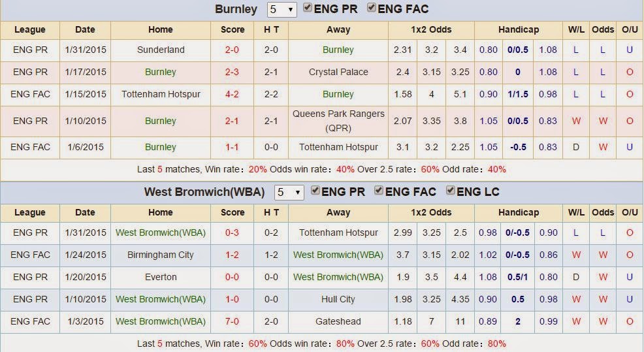Click the Handicap column header in West Bromwich table
This screenshot has height=352, width=644.
click(519, 212)
